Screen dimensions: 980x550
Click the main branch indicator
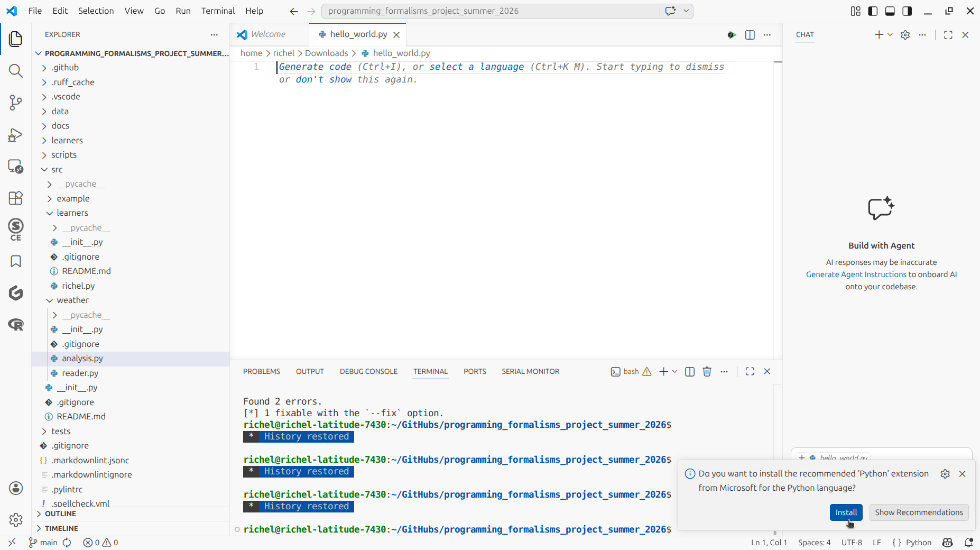point(43,543)
